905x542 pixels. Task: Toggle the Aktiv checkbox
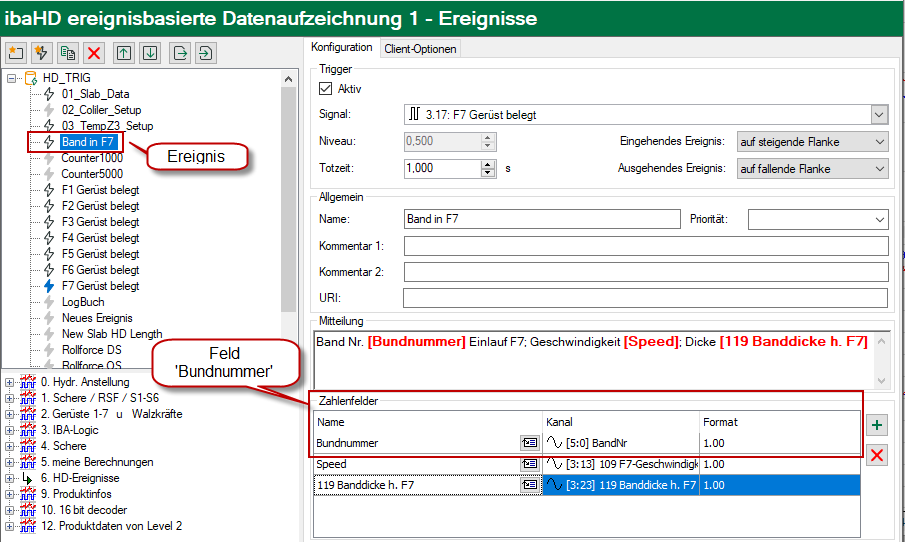[x=325, y=89]
